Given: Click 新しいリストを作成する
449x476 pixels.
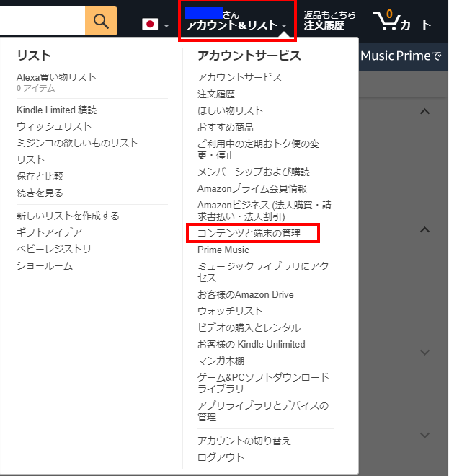Looking at the screenshot, I should 68,216.
